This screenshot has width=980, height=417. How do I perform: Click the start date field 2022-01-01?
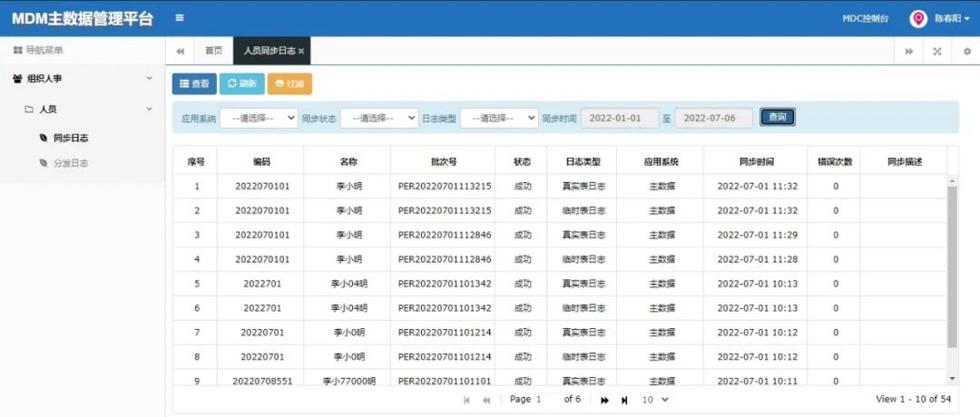(620, 117)
